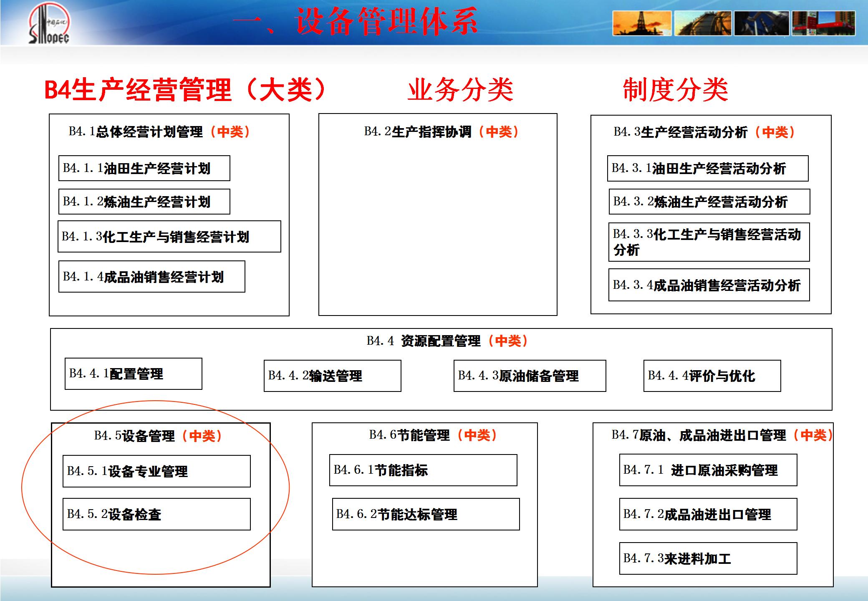Select B4.3.4 成品油销售经营活动分析 box
Viewport: 868px width, 601px height.
[x=709, y=285]
